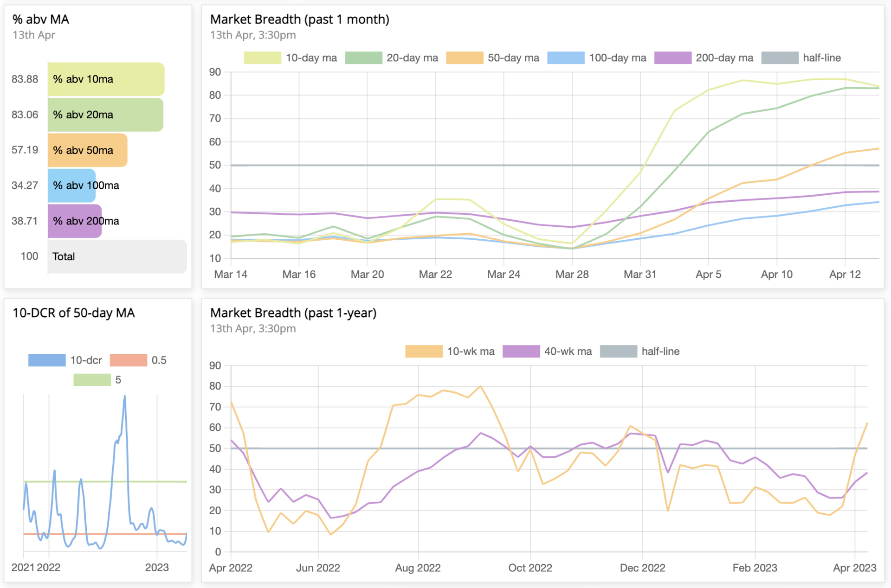Image resolution: width=891 pixels, height=588 pixels.
Task: Click the Mar 31 axis label
Action: pos(640,275)
